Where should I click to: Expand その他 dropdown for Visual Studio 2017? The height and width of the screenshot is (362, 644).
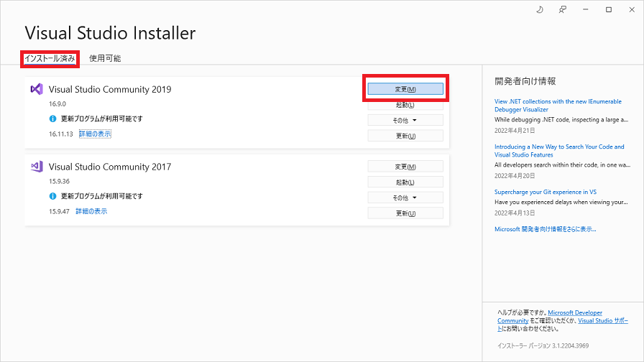[x=405, y=198]
